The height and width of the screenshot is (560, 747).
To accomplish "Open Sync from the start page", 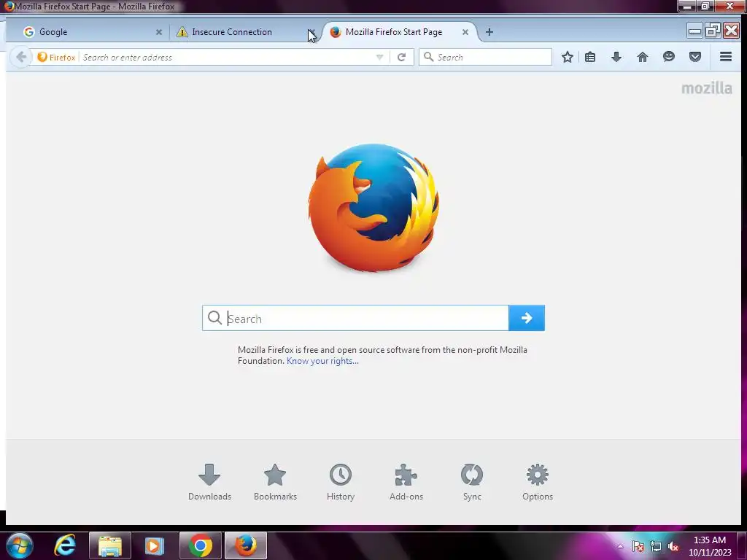I will tap(472, 482).
